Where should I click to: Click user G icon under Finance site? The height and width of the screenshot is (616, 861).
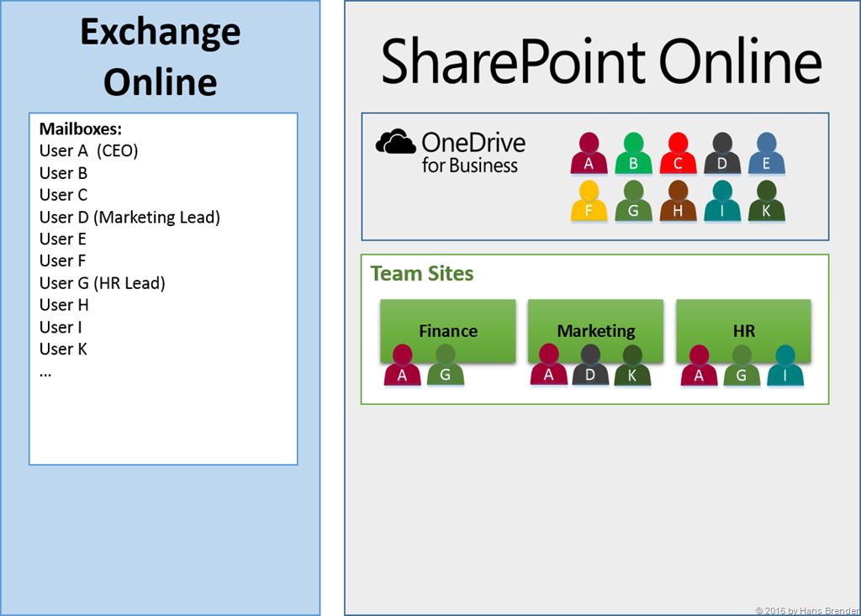point(445,366)
